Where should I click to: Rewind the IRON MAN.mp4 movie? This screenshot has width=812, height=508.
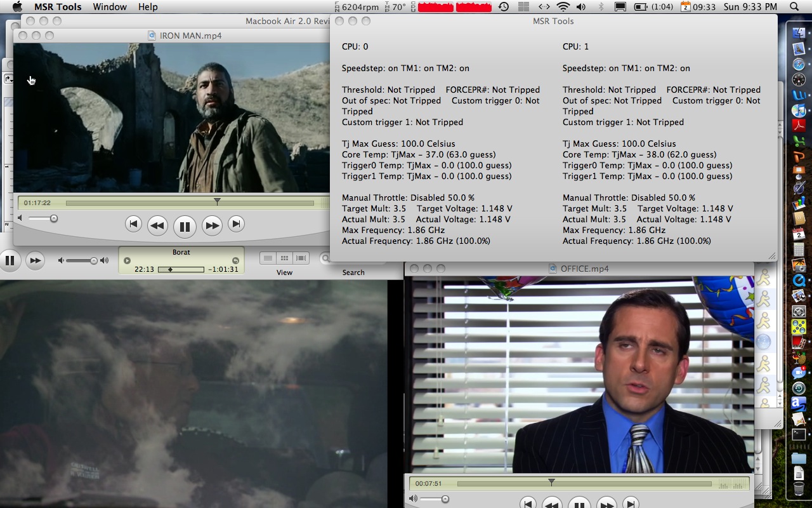point(157,225)
